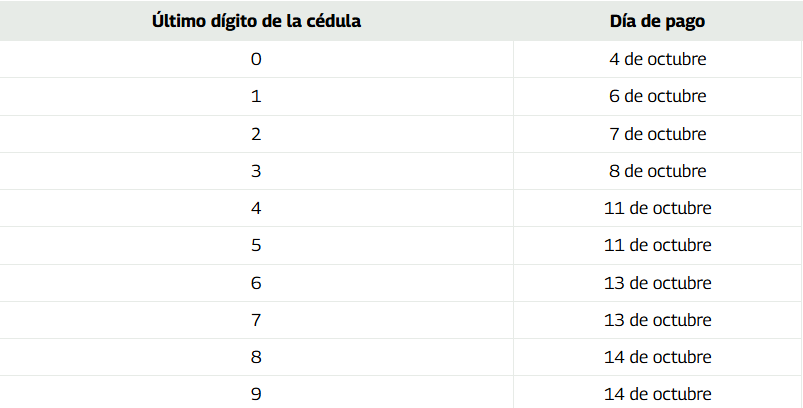The width and height of the screenshot is (803, 408).
Task: Click the "Último dígito de la cédula" header
Action: click(256, 21)
